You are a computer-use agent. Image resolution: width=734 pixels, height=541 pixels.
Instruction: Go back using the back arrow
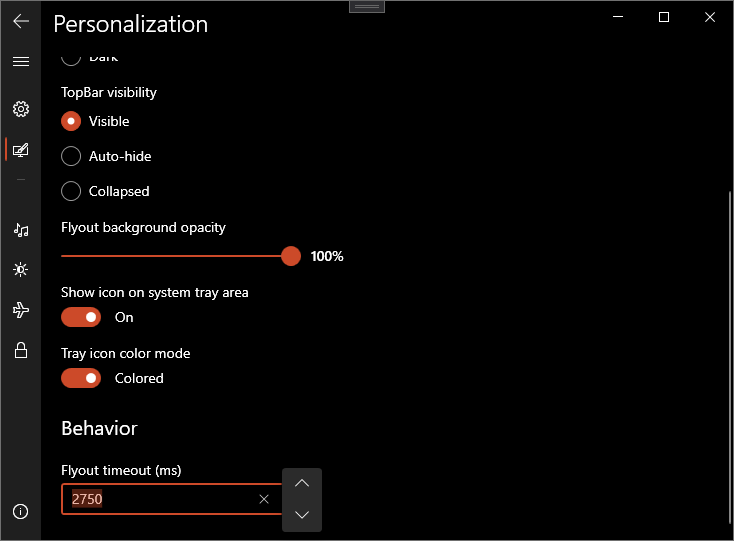point(21,21)
